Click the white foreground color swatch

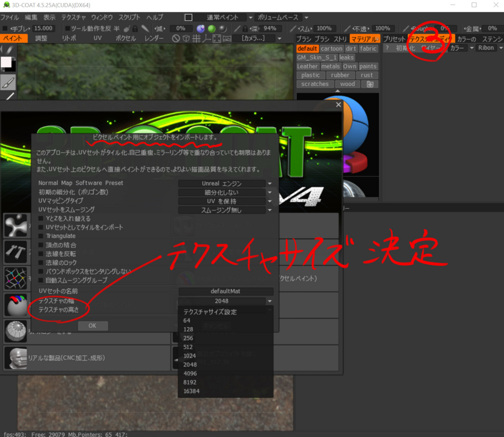point(6,62)
